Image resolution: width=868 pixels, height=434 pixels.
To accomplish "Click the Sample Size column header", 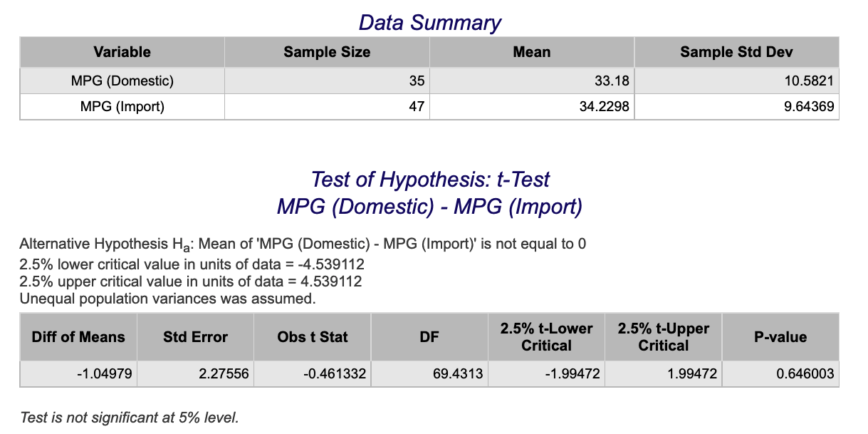I will [x=327, y=52].
